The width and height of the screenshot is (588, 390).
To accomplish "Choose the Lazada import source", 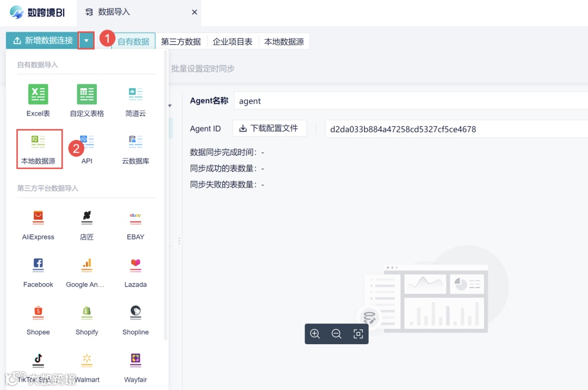I will click(135, 272).
